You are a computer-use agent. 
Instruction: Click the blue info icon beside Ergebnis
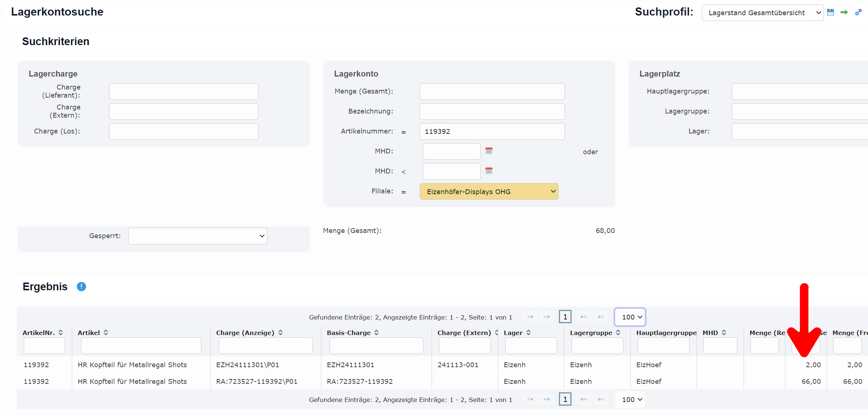(x=81, y=287)
